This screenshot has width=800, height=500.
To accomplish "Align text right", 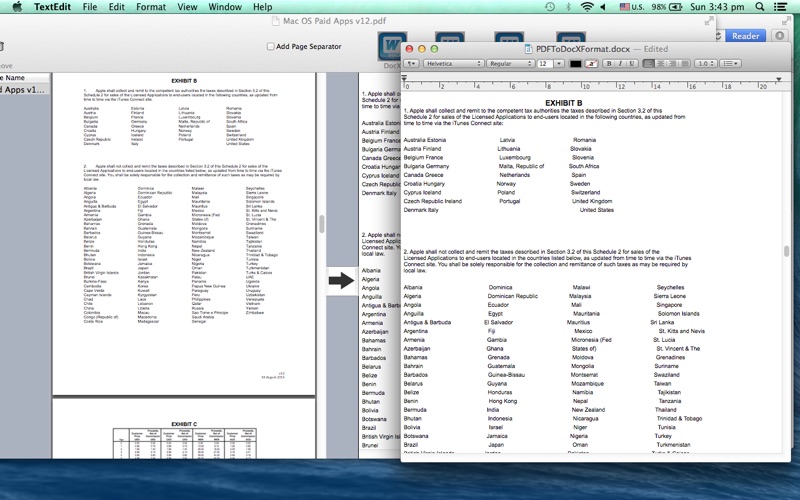I will (x=673, y=64).
